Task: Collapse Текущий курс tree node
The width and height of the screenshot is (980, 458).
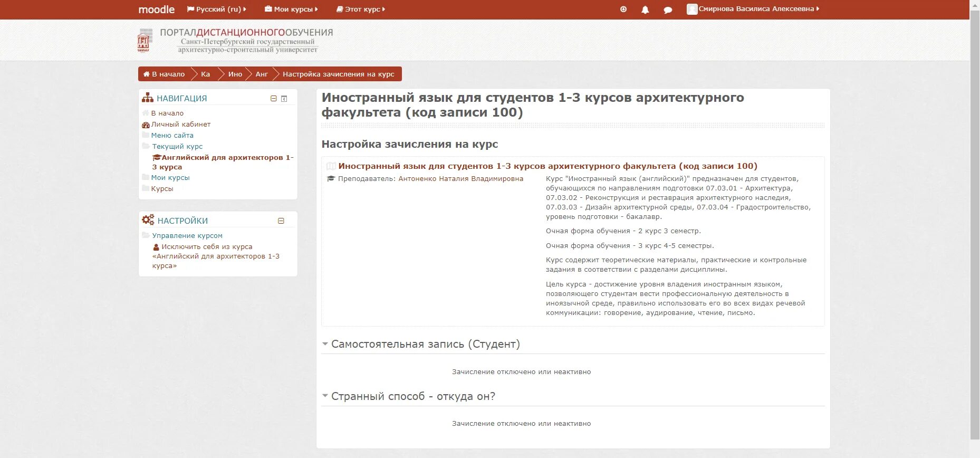Action: (177, 146)
